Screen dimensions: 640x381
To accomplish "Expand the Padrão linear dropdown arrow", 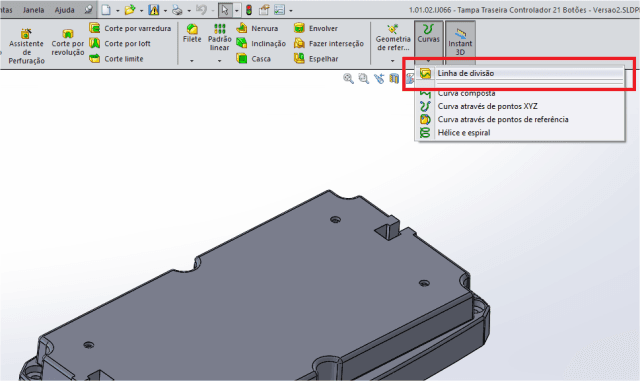I will pos(219,61).
